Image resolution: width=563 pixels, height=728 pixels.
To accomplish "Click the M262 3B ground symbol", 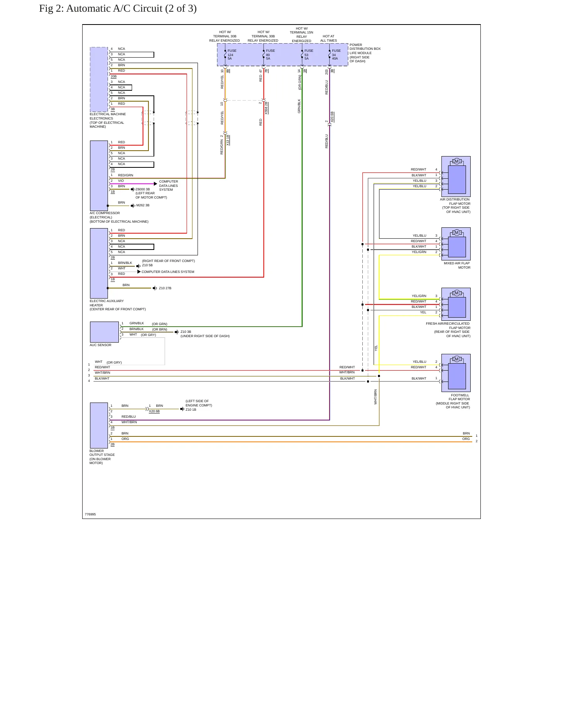I will pyautogui.click(x=133, y=206).
